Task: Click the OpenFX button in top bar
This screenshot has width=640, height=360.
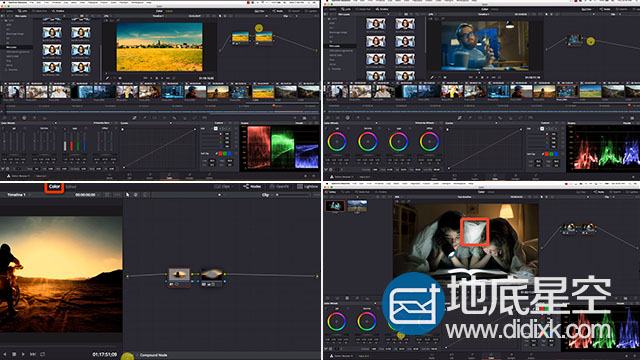Action: [x=280, y=187]
